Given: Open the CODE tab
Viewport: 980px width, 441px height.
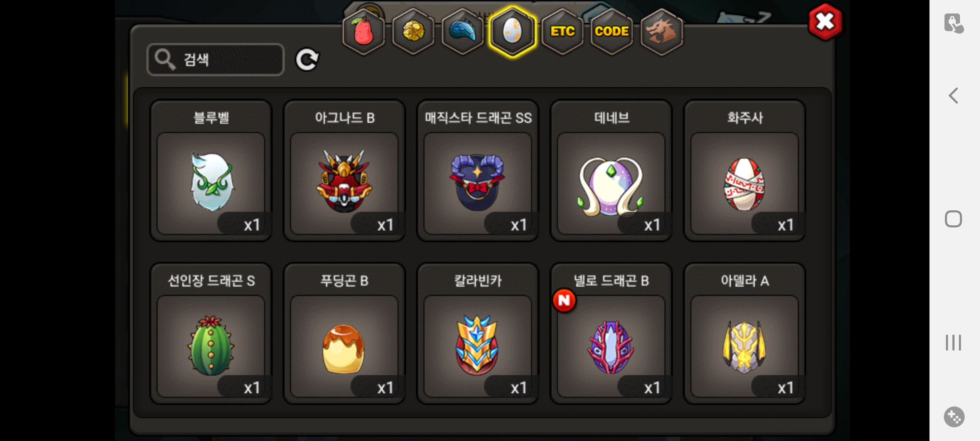Looking at the screenshot, I should 612,31.
